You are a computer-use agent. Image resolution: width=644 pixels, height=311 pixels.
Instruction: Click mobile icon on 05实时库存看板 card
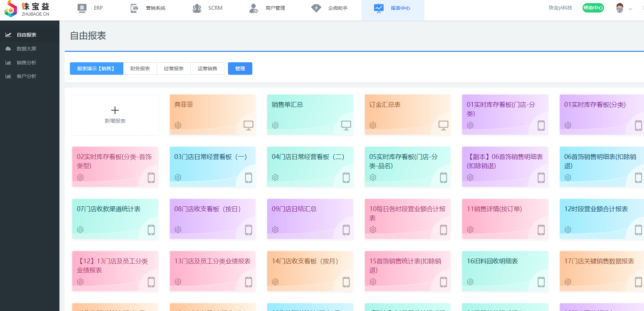click(443, 177)
